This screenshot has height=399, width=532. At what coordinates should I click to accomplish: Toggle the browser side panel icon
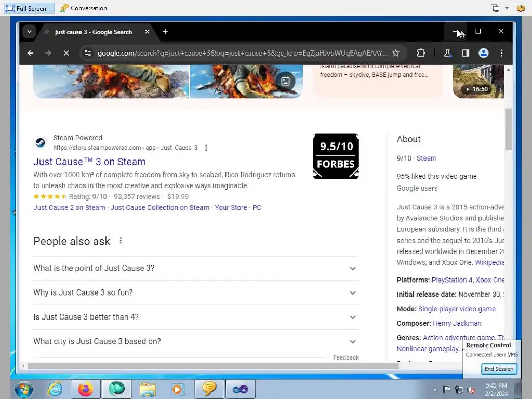pos(465,53)
